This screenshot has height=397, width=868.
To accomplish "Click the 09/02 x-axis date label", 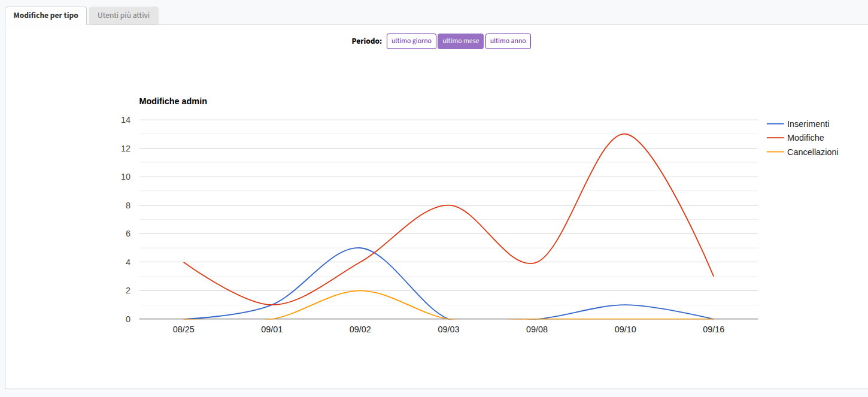I will (360, 330).
